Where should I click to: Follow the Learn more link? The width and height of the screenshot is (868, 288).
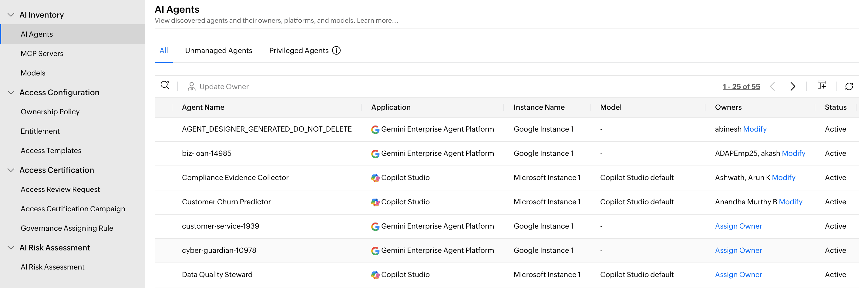click(x=377, y=21)
